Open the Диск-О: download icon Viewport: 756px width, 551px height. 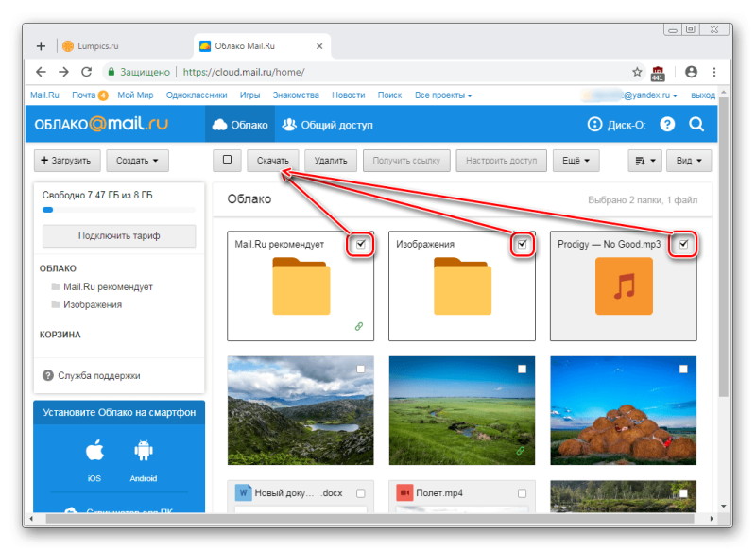coord(594,125)
